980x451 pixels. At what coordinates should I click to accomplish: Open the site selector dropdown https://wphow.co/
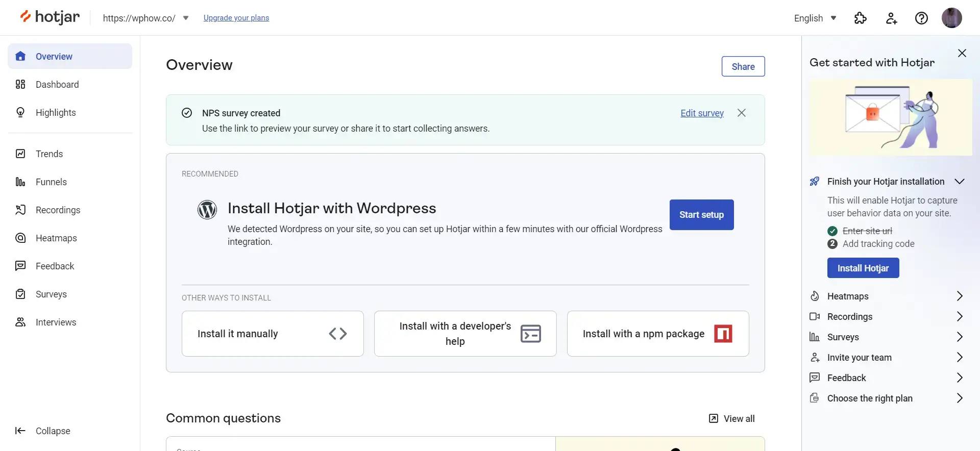146,18
